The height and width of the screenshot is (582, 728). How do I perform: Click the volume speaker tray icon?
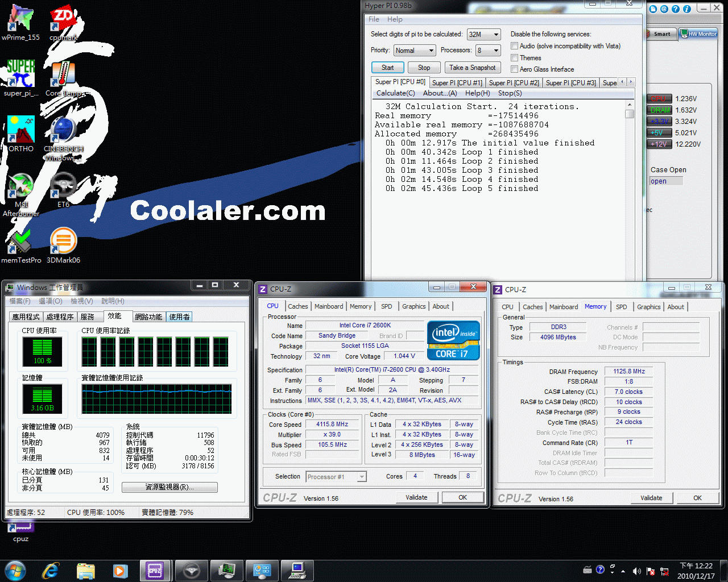click(636, 571)
